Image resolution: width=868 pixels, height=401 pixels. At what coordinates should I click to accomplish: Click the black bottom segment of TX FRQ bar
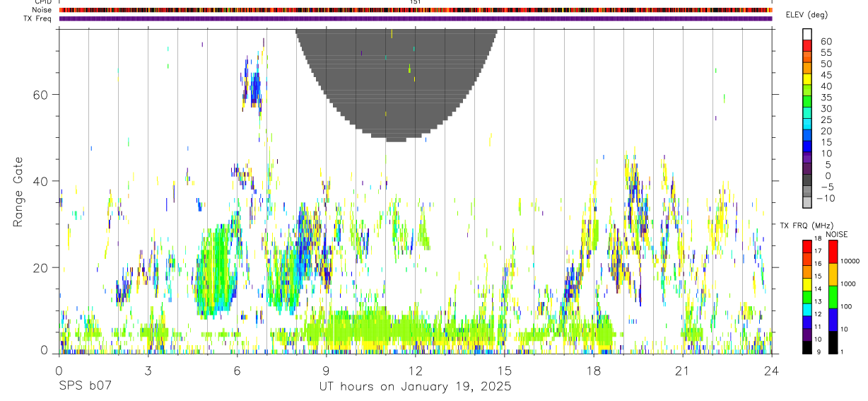pos(807,347)
